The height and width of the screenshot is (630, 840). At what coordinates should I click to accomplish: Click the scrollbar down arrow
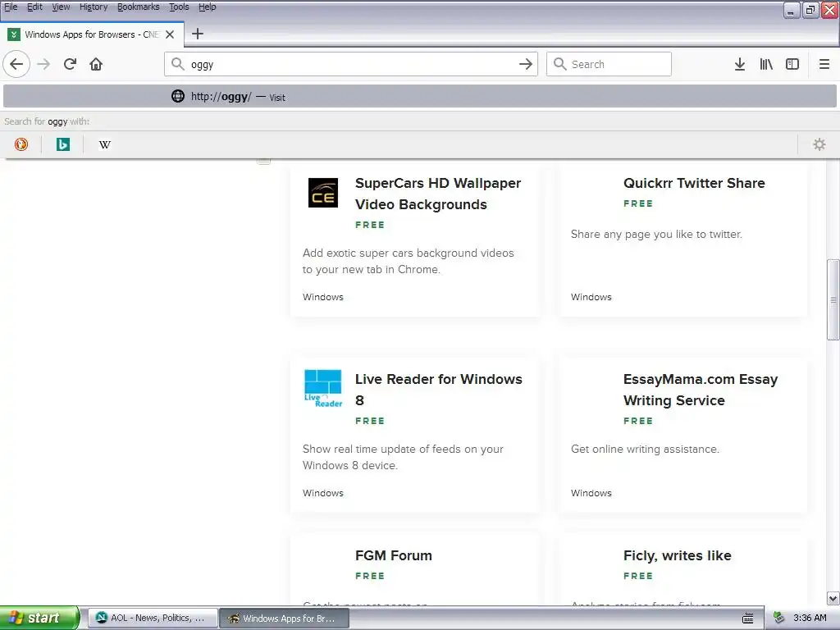[833, 598]
